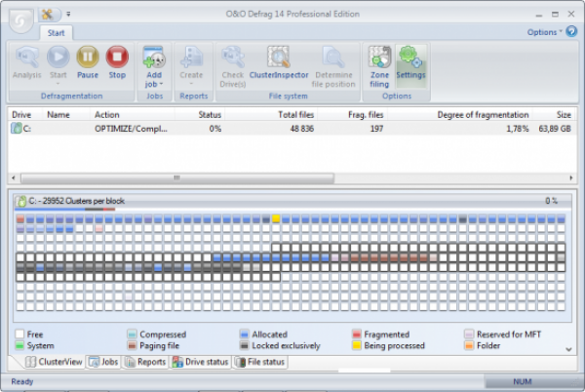Screen dimensions: 585x392
Task: Open the Options dropdown menu
Action: (x=544, y=32)
